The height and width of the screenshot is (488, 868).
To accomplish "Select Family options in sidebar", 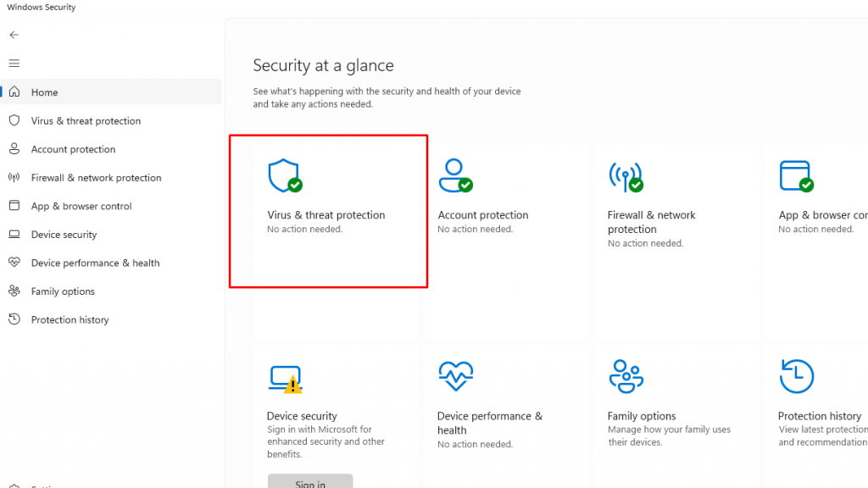I will tap(111, 291).
